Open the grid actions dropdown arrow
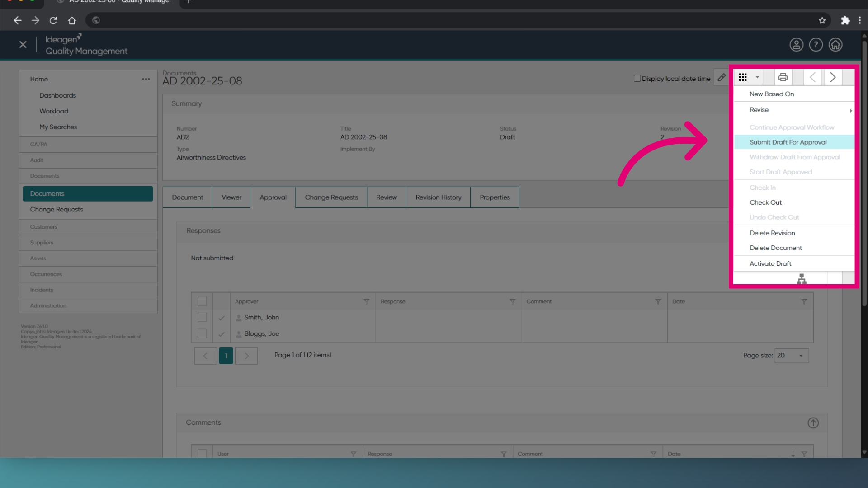 (757, 77)
